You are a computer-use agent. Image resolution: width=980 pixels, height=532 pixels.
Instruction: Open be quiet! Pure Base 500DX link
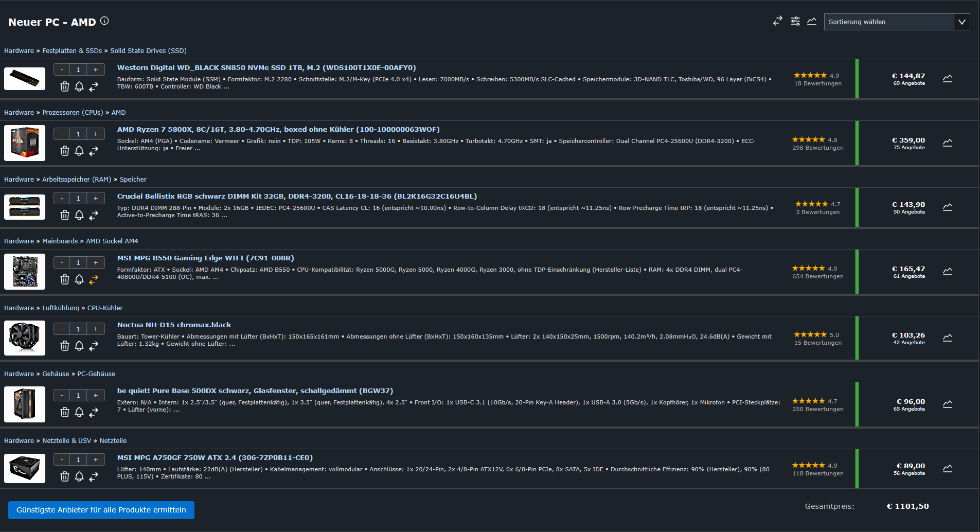[x=255, y=391]
